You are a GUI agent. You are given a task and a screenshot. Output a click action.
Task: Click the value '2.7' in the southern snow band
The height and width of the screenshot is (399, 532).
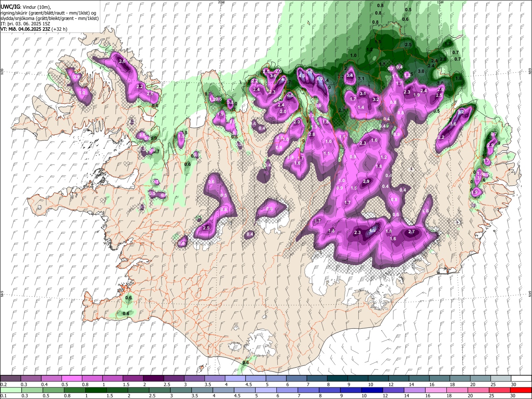tap(412, 232)
